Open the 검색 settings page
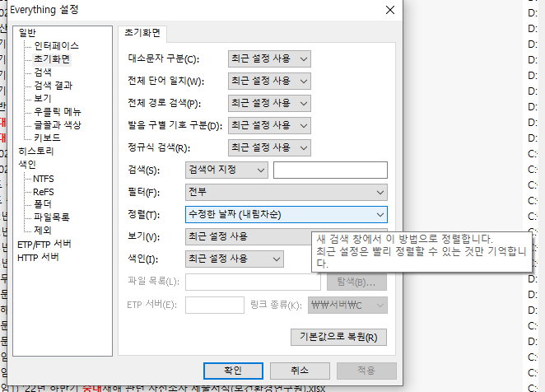Screen dimensions: 545x392 (43, 72)
